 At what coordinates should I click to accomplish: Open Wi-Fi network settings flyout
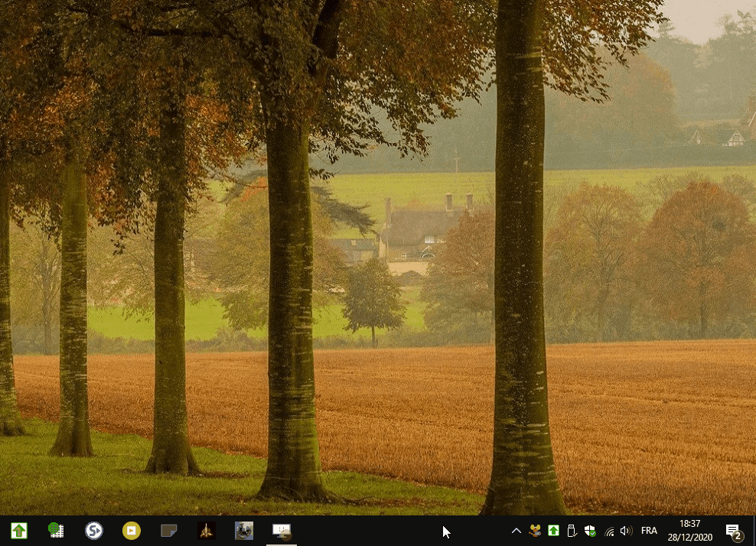[x=609, y=531]
